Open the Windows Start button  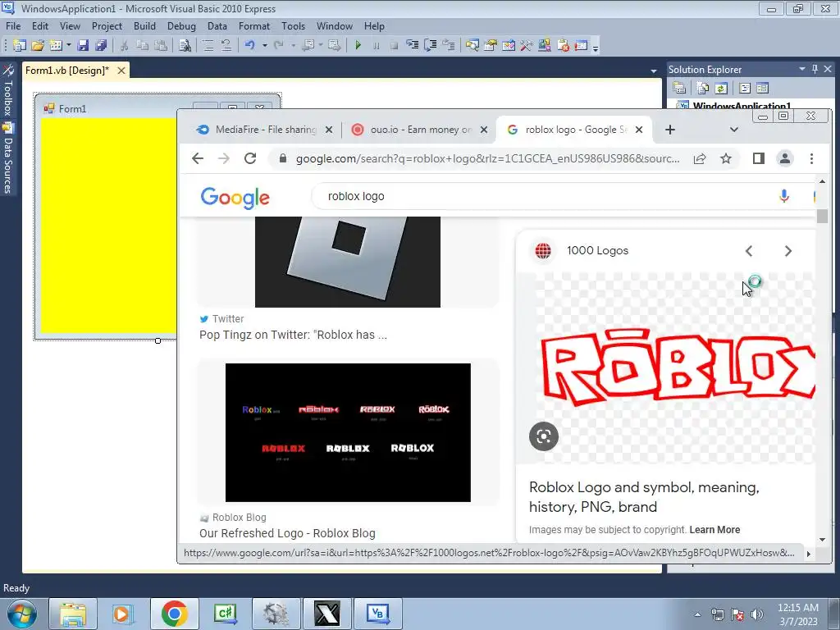click(22, 614)
